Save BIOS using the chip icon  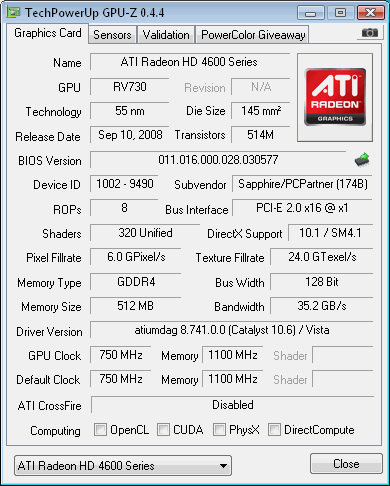[x=362, y=160]
